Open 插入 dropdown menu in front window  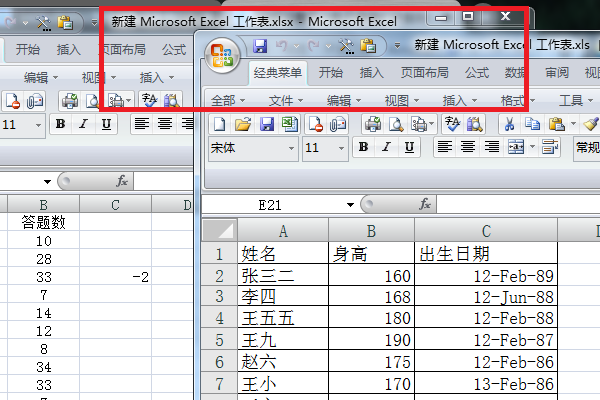click(x=460, y=101)
